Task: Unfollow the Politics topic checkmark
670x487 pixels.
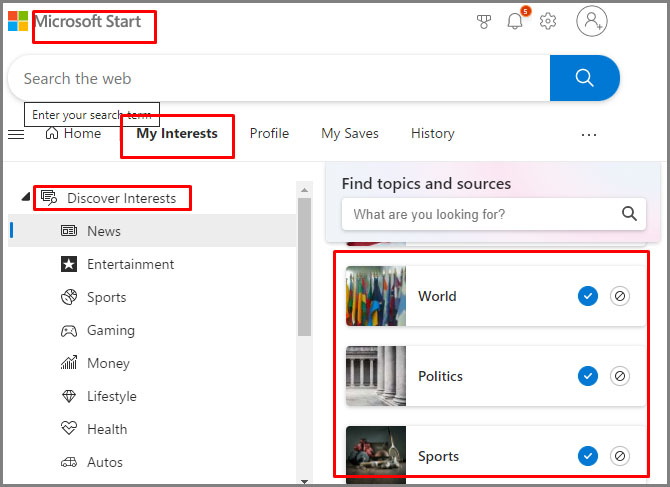Action: [588, 376]
